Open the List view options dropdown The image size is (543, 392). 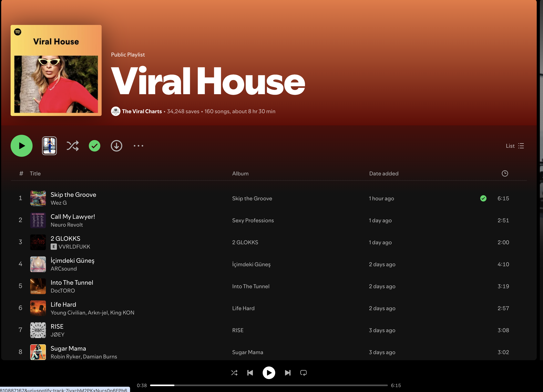(x=515, y=146)
